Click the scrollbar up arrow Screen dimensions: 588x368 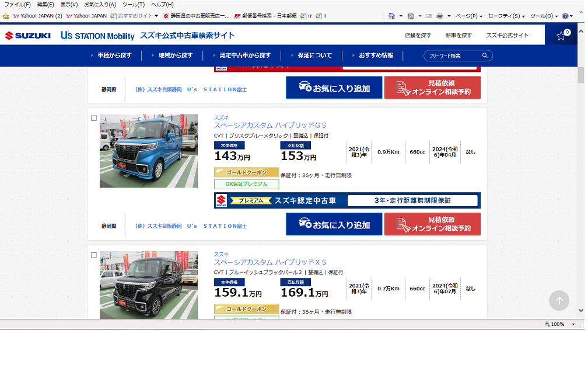581,32
